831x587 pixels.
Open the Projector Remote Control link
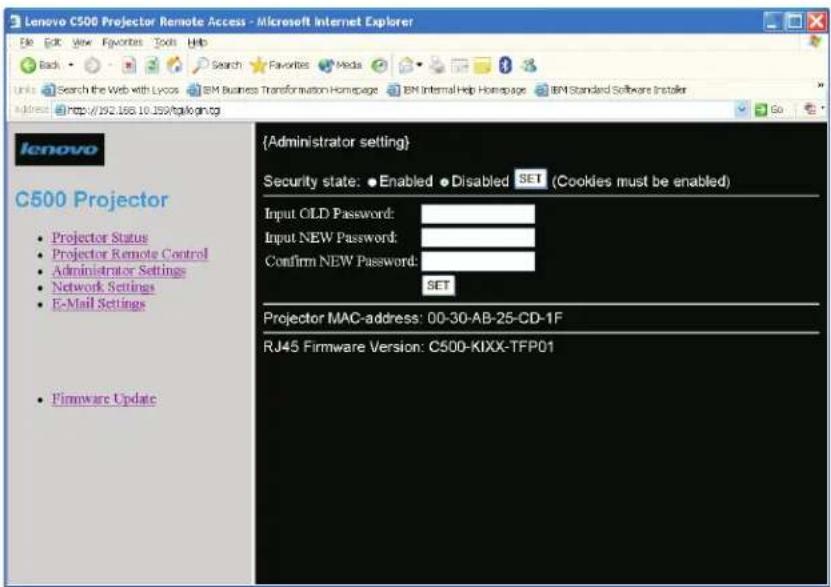click(x=130, y=254)
